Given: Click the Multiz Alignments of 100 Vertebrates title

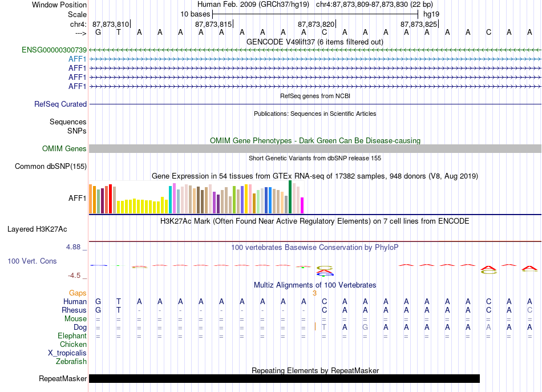Looking at the screenshot, I should coord(315,285).
